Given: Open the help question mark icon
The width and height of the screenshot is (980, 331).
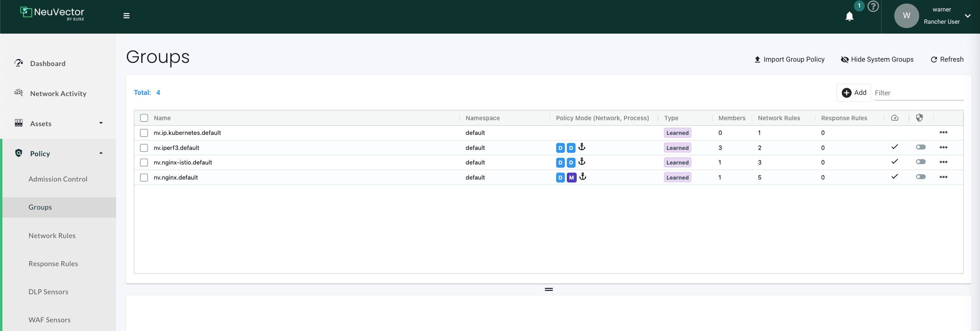Looking at the screenshot, I should tap(873, 6).
